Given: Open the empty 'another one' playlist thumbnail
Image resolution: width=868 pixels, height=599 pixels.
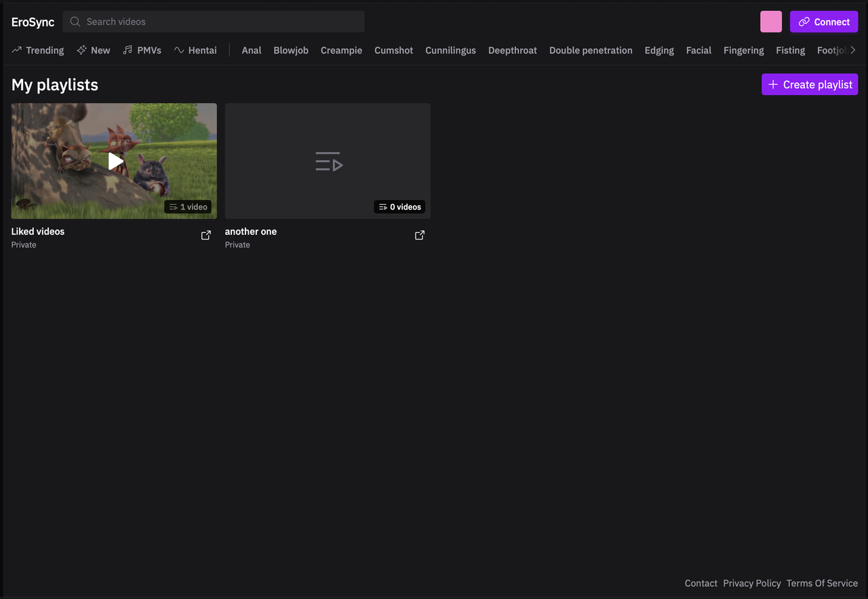Looking at the screenshot, I should [x=328, y=161].
